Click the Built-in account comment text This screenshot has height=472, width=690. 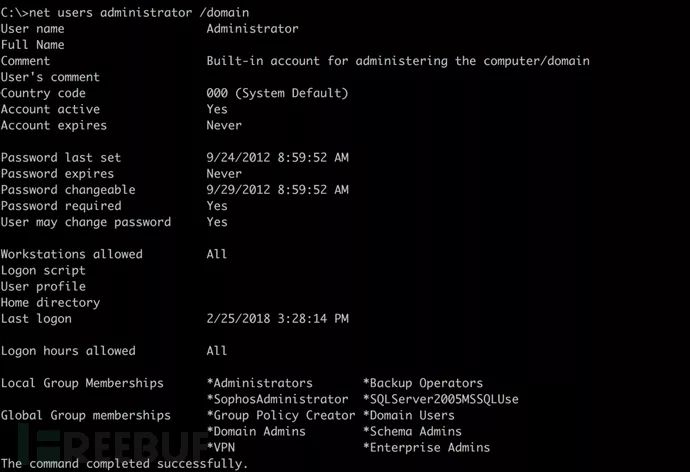[398, 61]
